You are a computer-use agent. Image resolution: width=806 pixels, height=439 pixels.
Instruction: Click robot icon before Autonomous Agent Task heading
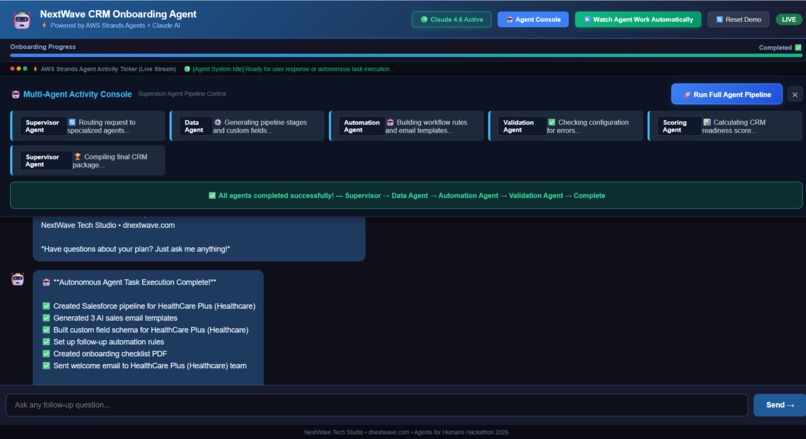click(46, 282)
